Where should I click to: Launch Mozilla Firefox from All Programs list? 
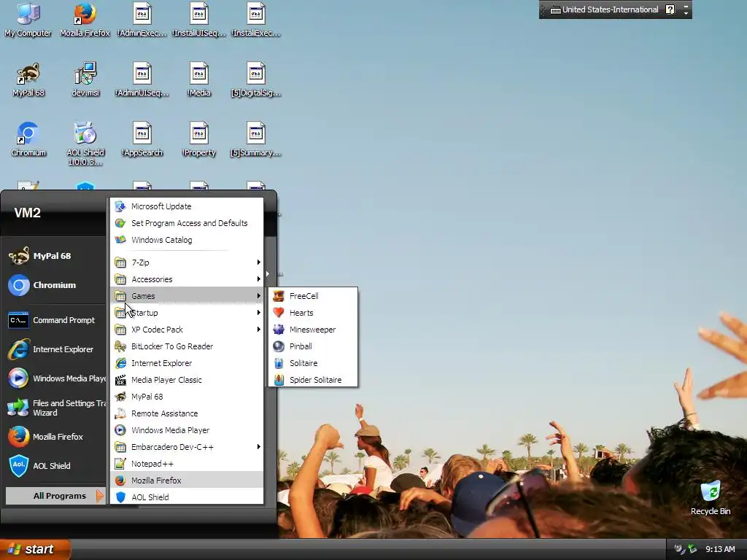coord(187,480)
